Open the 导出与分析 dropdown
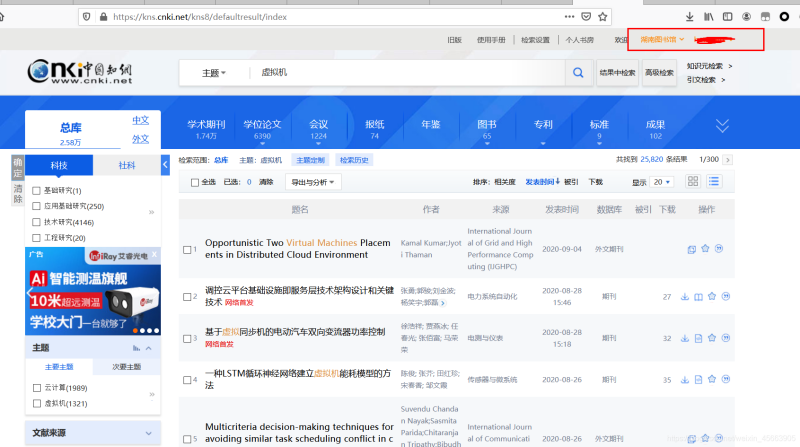This screenshot has width=800, height=447. coord(313,182)
